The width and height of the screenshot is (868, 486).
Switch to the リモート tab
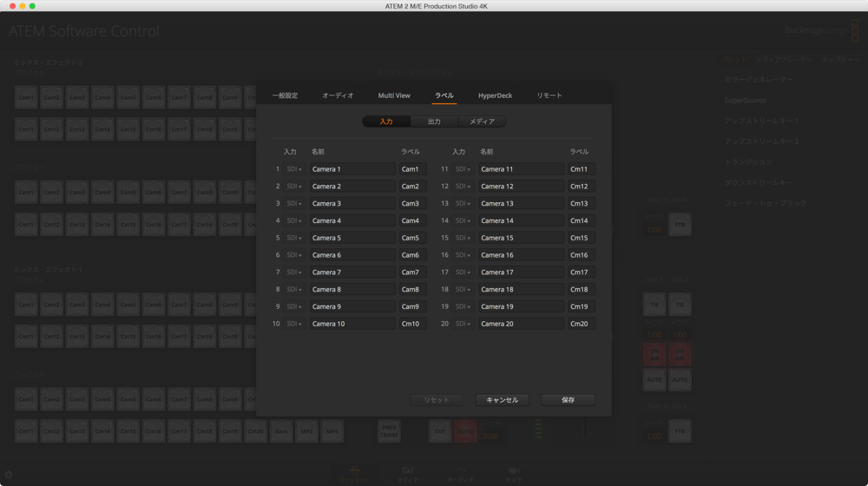(x=549, y=95)
